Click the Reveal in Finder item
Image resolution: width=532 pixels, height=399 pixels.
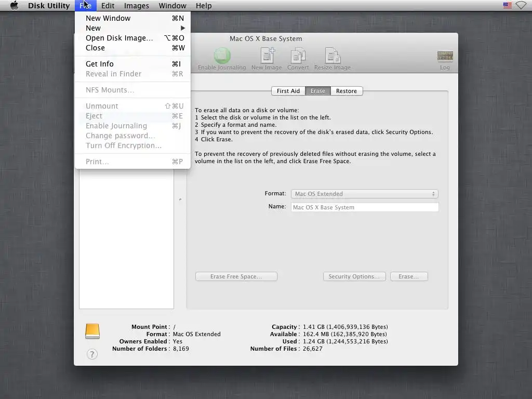pos(132,74)
